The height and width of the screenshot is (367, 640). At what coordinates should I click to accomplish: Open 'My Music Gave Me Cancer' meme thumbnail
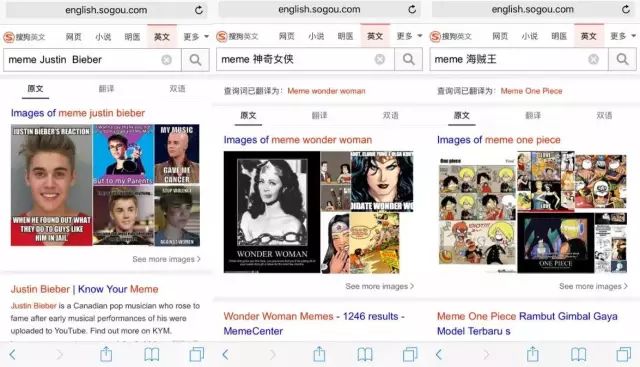click(177, 154)
